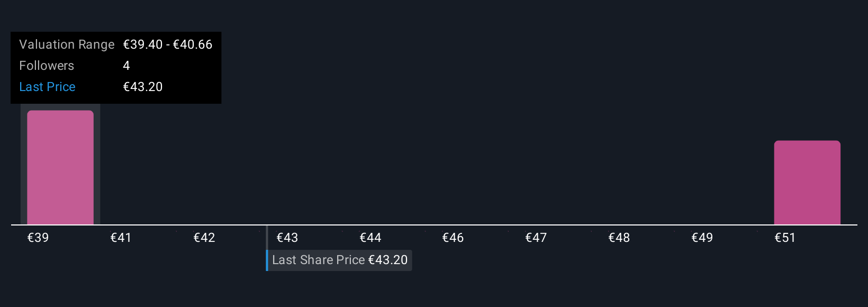Click the €51 axis label
868x307 pixels.
pos(785,238)
